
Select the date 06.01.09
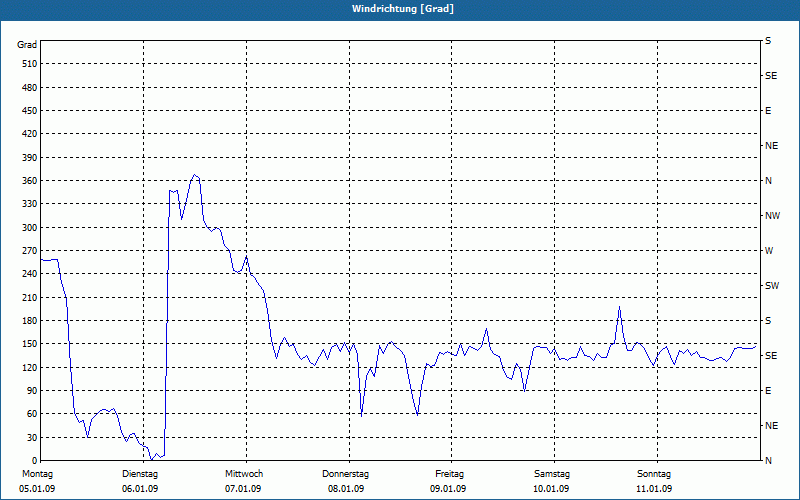(140, 489)
